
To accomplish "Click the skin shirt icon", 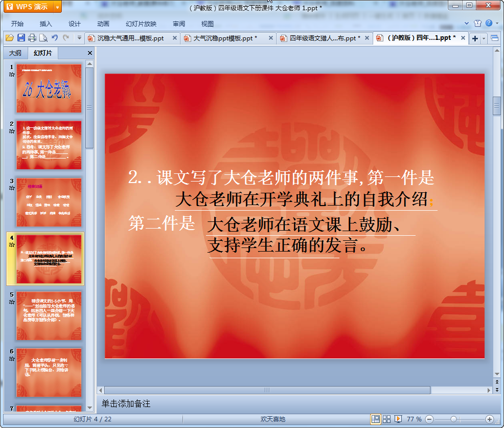I will point(477,23).
